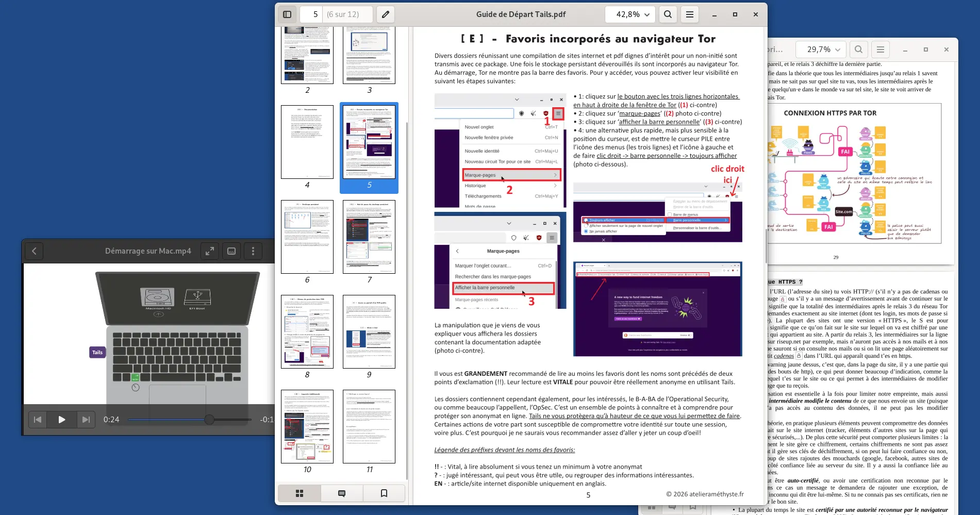This screenshot has height=515, width=980.
Task: Select the page 6 thumbnail in the sidebar
Action: click(307, 237)
